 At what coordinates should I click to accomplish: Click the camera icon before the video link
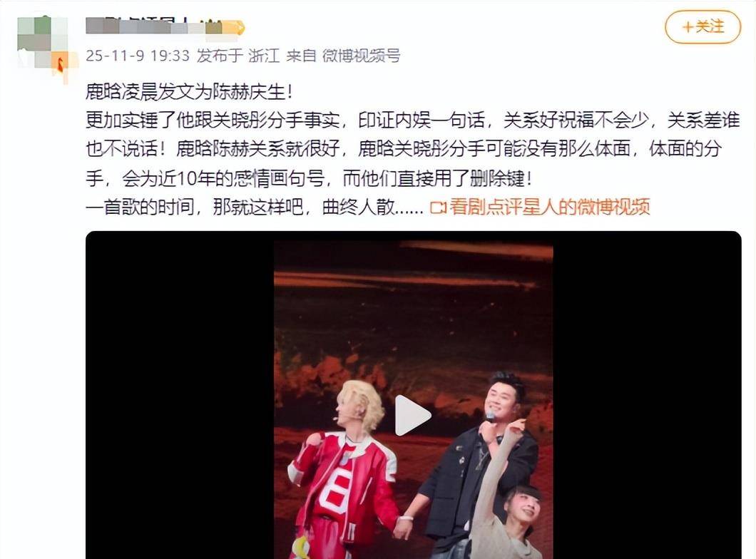coord(438,207)
